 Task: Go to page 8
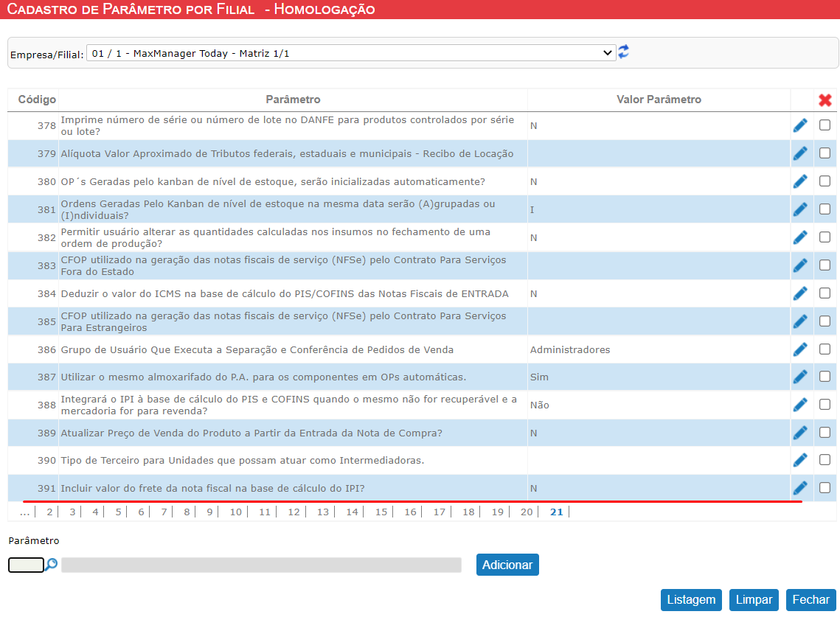[x=187, y=512]
